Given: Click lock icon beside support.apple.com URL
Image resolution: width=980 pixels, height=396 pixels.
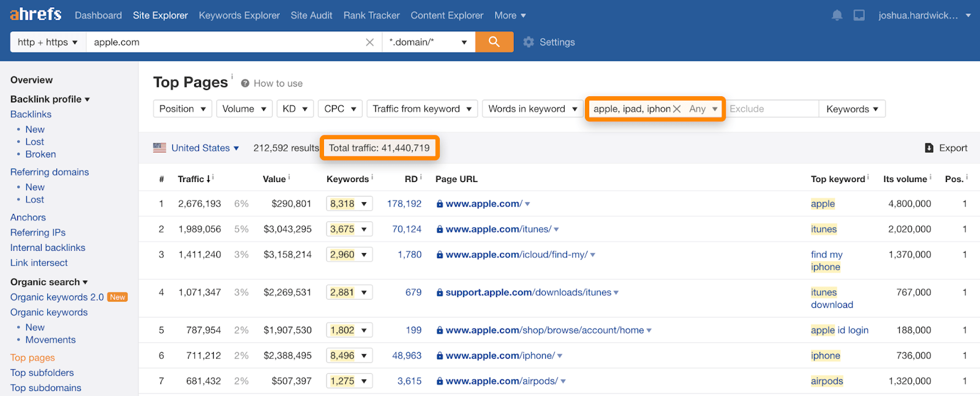Looking at the screenshot, I should pyautogui.click(x=440, y=292).
